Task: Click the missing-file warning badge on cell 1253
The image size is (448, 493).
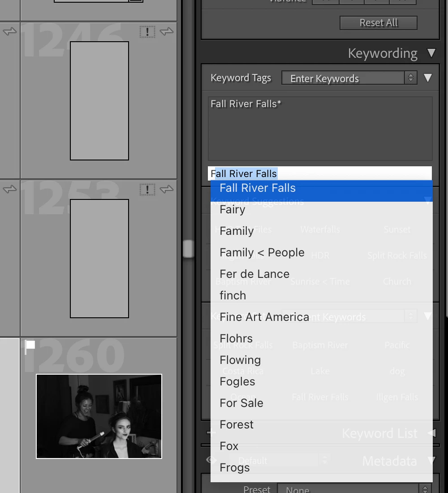Action: point(147,190)
